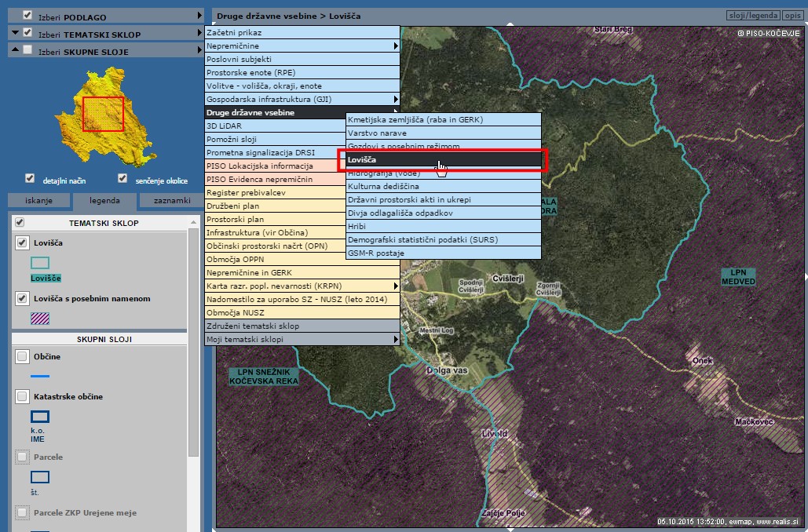Uncheck the detajlni način checkbox
808x532 pixels.
tap(30, 178)
